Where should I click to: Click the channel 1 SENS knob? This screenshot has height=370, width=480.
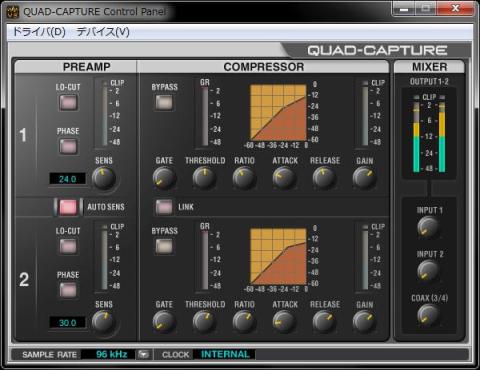[x=104, y=178]
